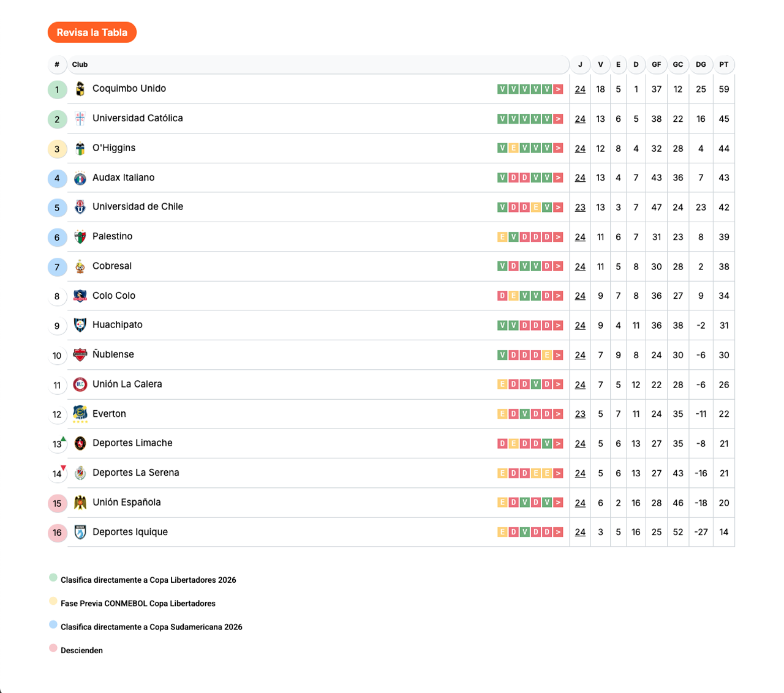Viewport: 784px width, 693px height.
Task: Expand Coquimbo Unido's recent form arrow
Action: (x=558, y=89)
